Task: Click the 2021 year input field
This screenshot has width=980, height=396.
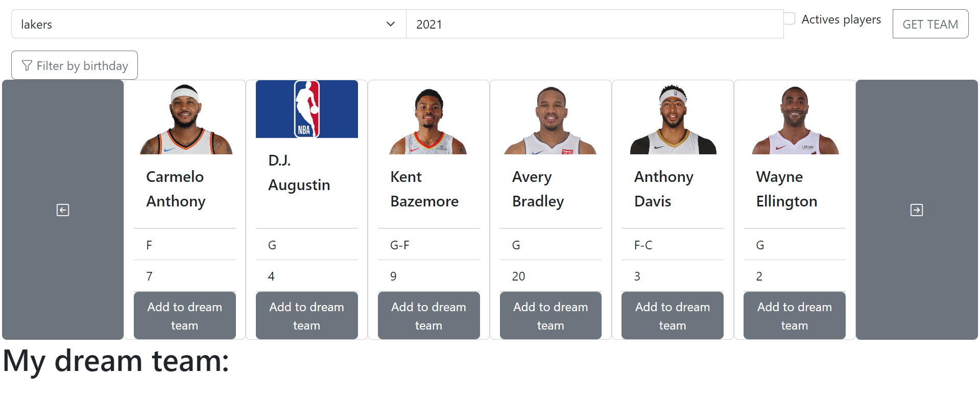Action: pos(594,24)
